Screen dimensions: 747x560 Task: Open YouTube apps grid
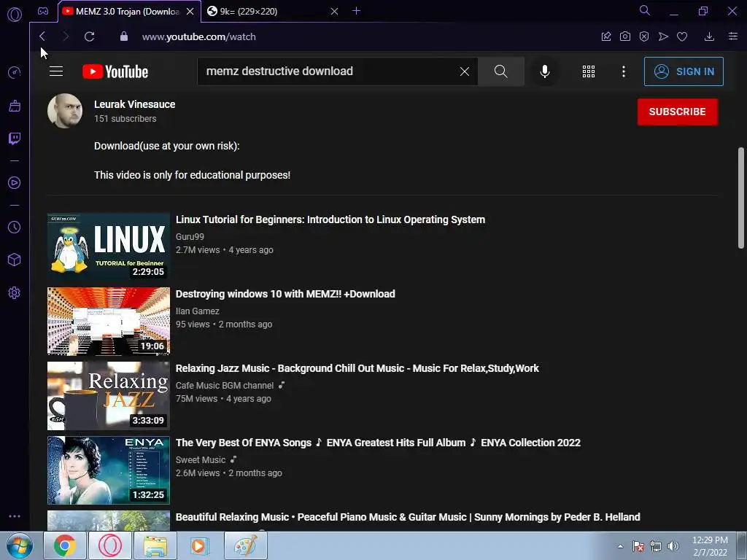(589, 71)
